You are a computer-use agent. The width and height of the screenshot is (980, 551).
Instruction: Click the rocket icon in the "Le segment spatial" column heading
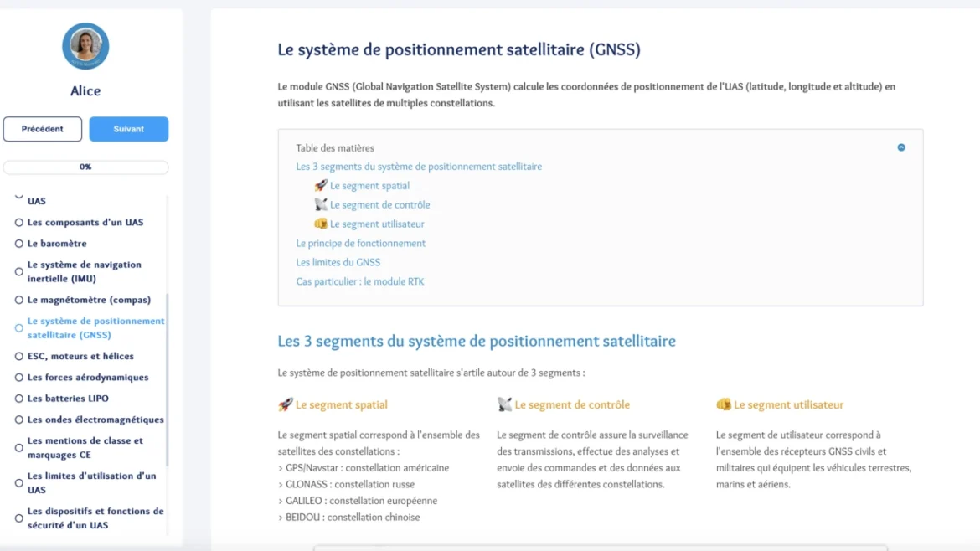point(284,404)
